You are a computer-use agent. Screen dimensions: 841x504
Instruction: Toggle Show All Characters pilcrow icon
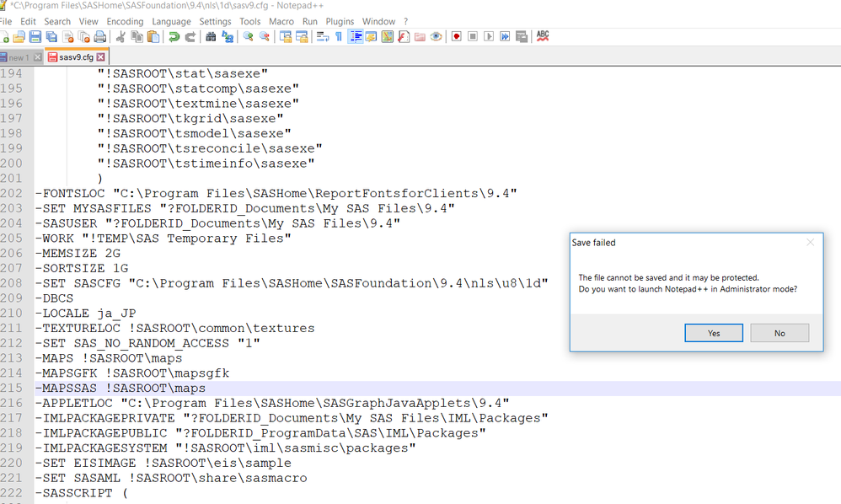click(x=339, y=36)
